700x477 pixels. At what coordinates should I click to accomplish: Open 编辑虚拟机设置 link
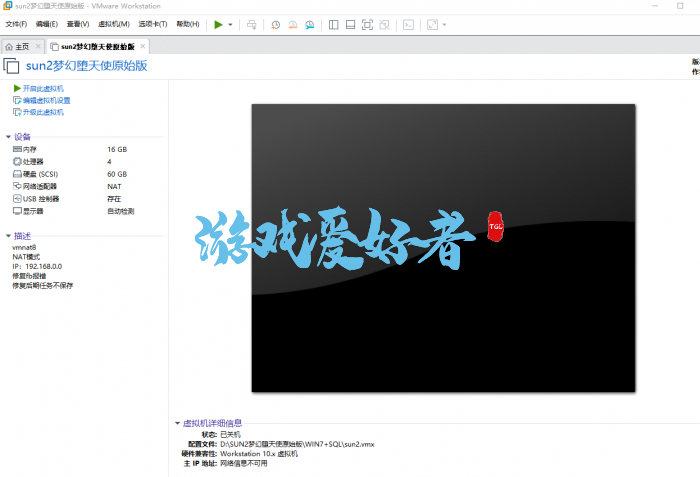coord(47,100)
